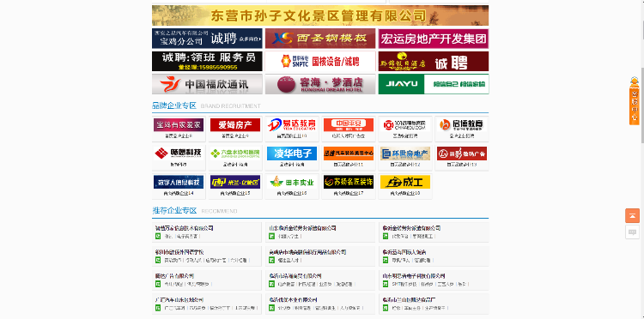
Task: Click the 米兰·亿驰区 purple brand logo
Action: 235,182
